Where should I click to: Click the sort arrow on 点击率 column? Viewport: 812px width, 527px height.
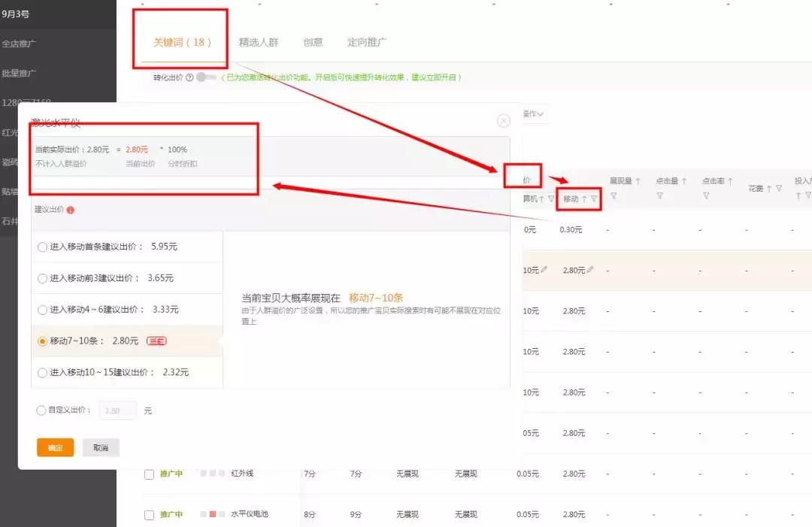[x=729, y=180]
